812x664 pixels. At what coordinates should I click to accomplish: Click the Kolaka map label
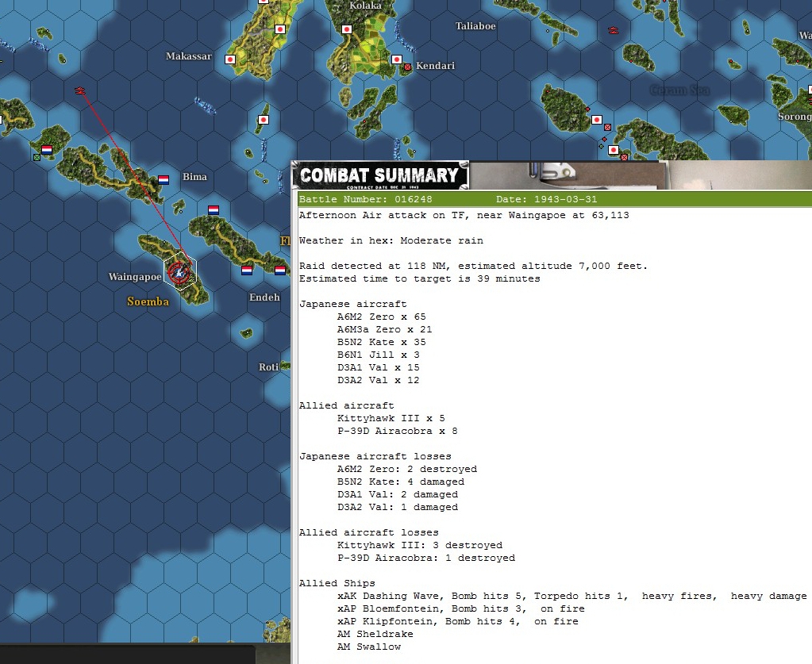(365, 6)
